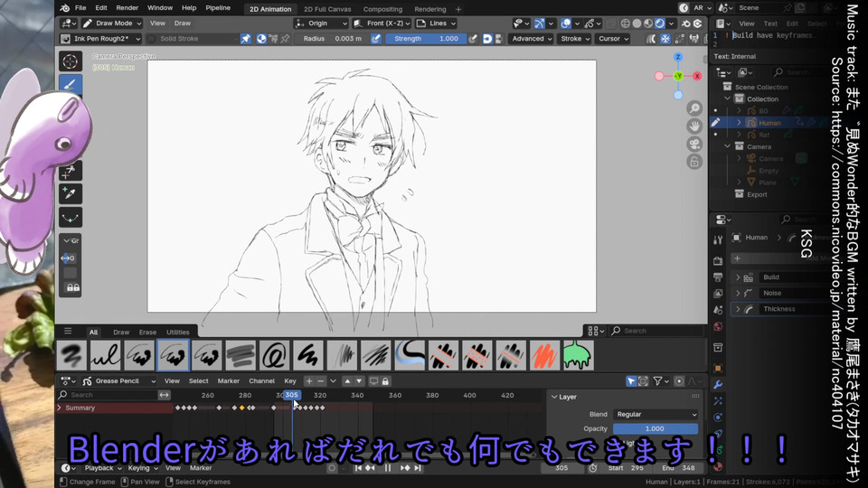Toggle the dope sheet layer lock icon

click(385, 381)
